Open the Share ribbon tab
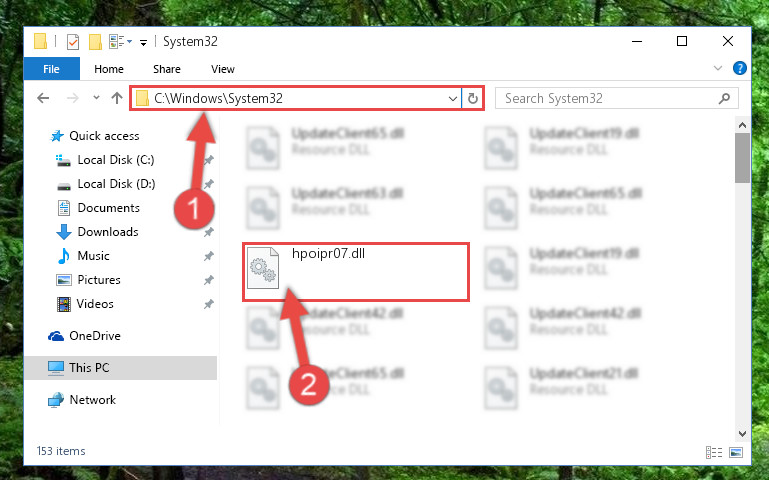 (x=167, y=69)
